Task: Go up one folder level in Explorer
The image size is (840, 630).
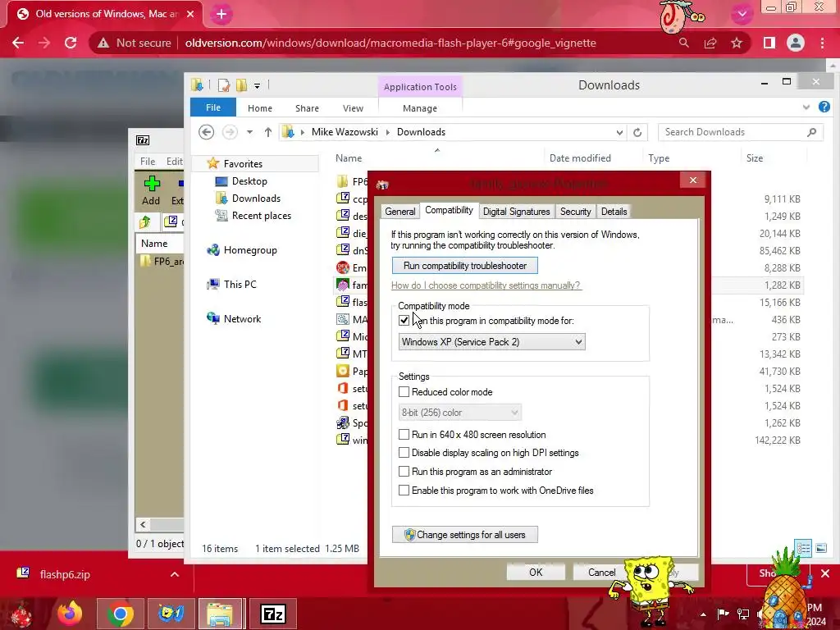Action: click(x=268, y=132)
